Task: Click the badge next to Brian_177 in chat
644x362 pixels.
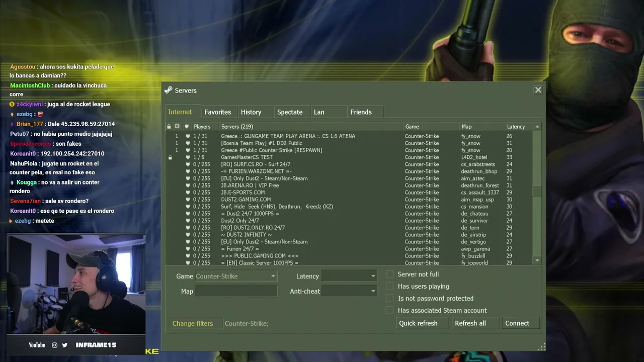Action: pos(12,124)
